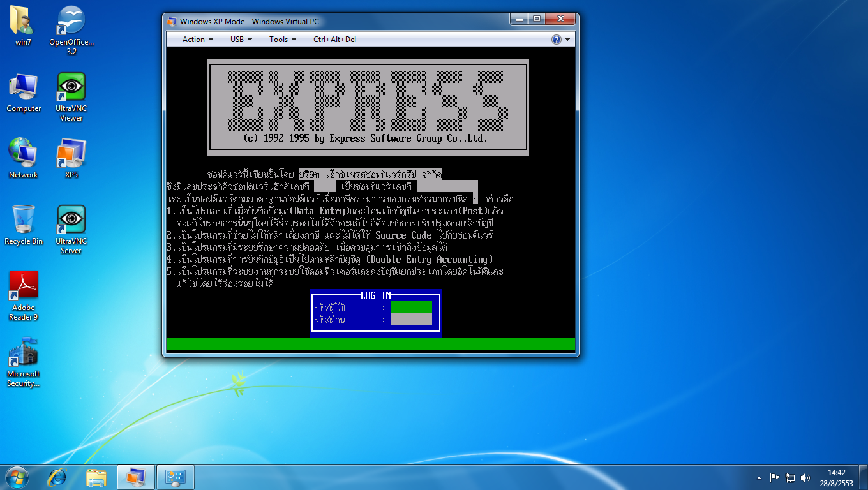Open the network tray icon
Screen dimensions: 868x490
[790, 477]
